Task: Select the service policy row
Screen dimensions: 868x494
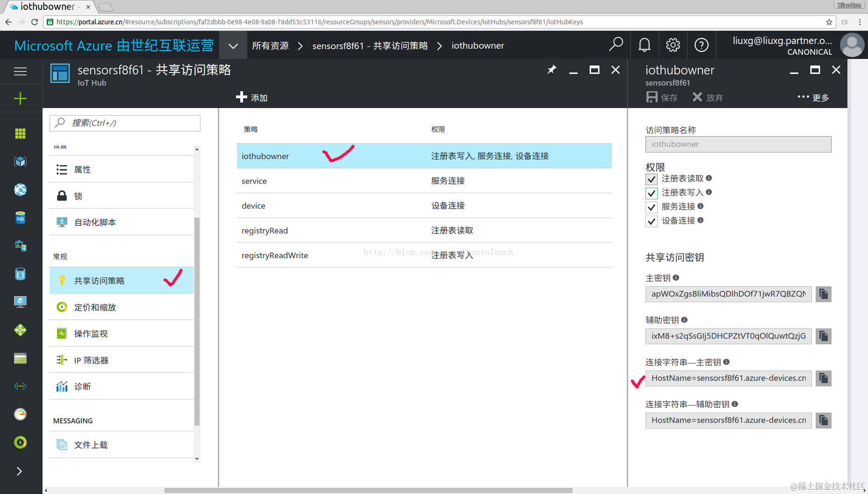Action: pos(424,181)
